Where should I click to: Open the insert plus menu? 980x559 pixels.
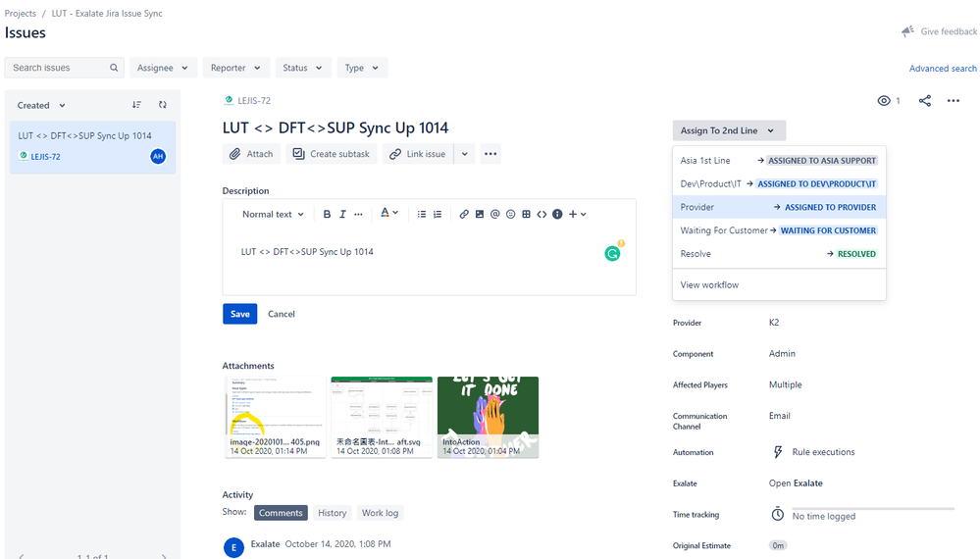point(577,214)
